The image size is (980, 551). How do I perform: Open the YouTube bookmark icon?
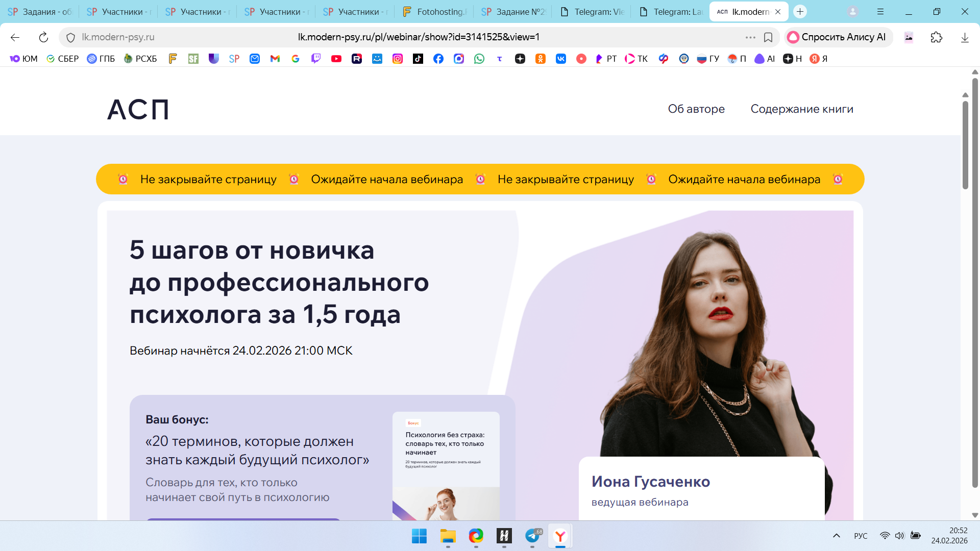(336, 59)
